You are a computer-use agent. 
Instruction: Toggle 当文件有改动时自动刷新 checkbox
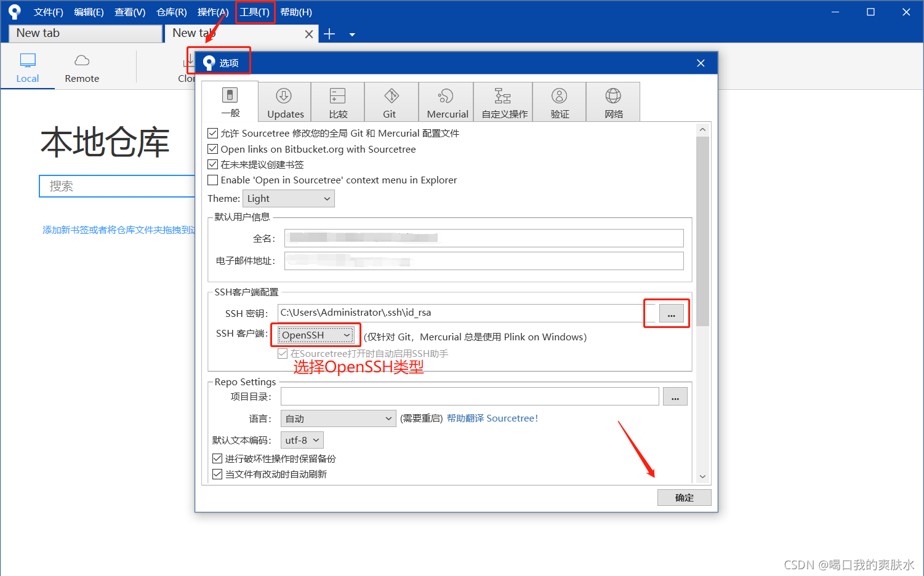point(217,474)
